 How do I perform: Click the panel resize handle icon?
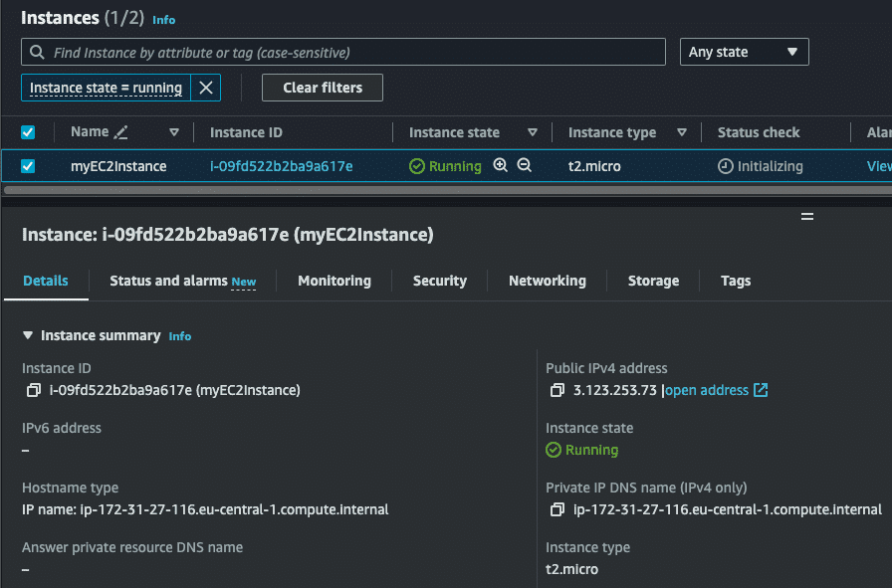coord(807,217)
